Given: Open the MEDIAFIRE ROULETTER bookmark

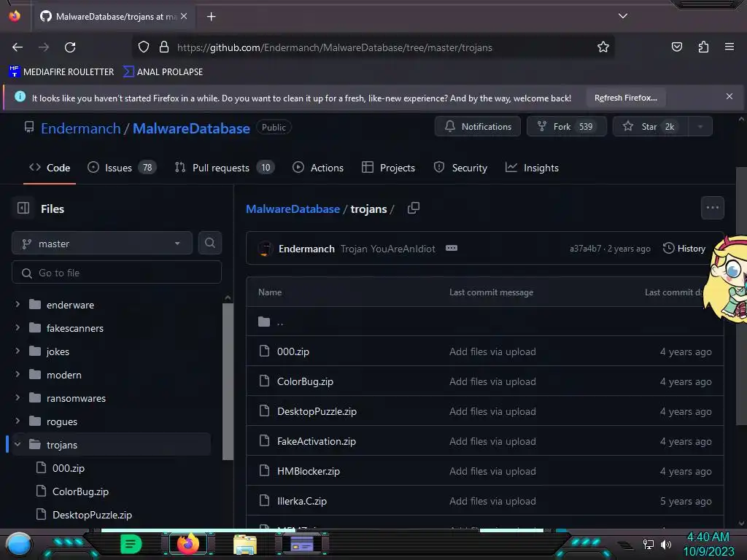Looking at the screenshot, I should [x=61, y=72].
